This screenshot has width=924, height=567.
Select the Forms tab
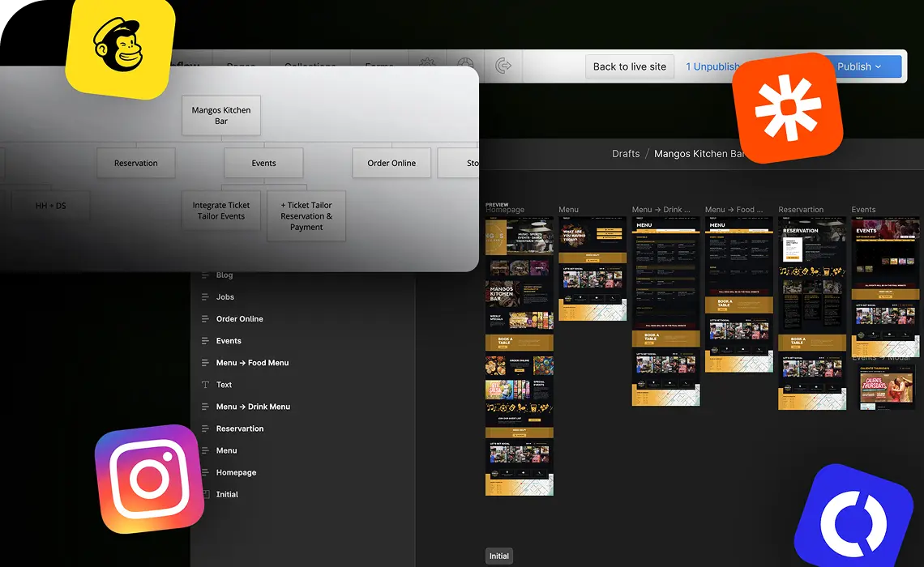(379, 67)
